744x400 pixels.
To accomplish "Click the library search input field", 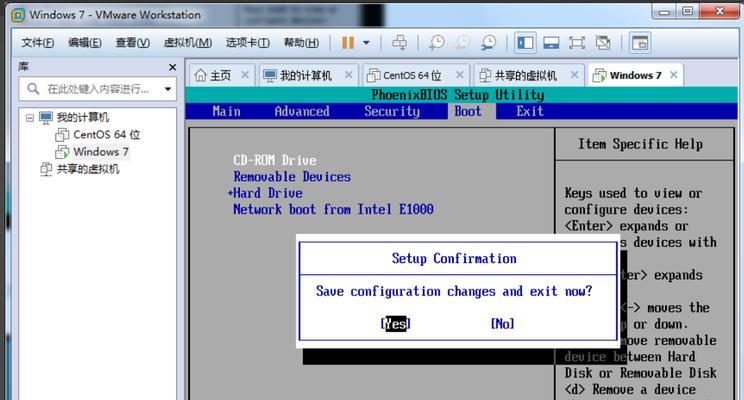I will point(98,89).
